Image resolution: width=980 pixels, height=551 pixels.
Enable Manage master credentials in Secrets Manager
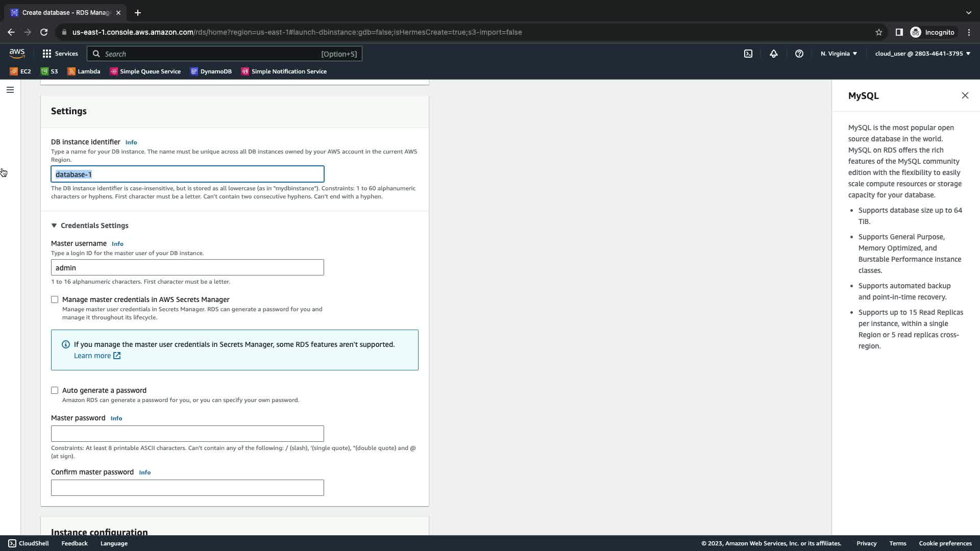click(x=55, y=299)
